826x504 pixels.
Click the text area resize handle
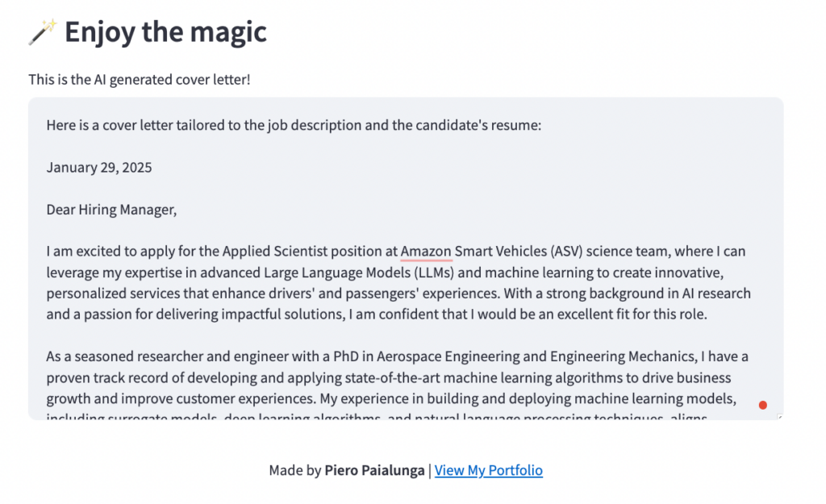coord(779,416)
